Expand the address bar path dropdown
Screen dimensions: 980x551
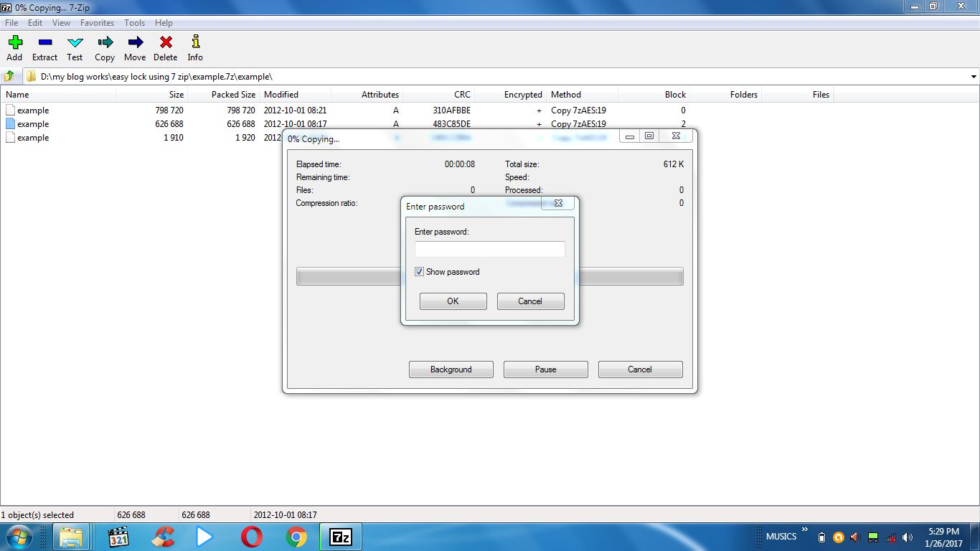coord(974,77)
